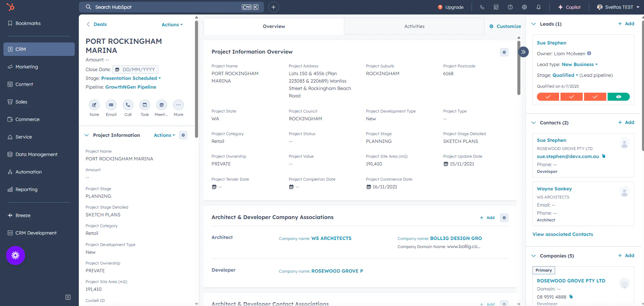
Task: Open Project Information Actions dropdown
Action: point(164,135)
